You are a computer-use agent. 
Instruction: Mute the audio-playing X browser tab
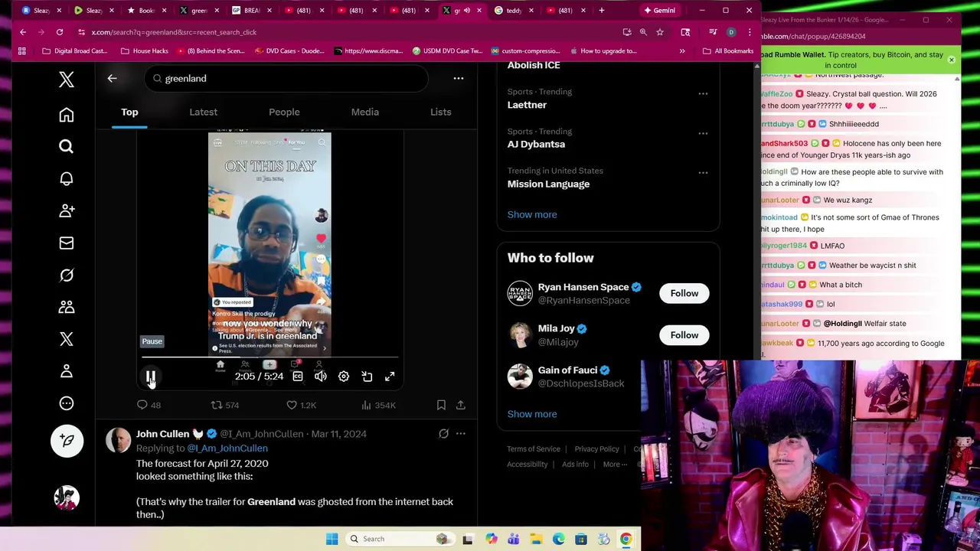tap(467, 11)
